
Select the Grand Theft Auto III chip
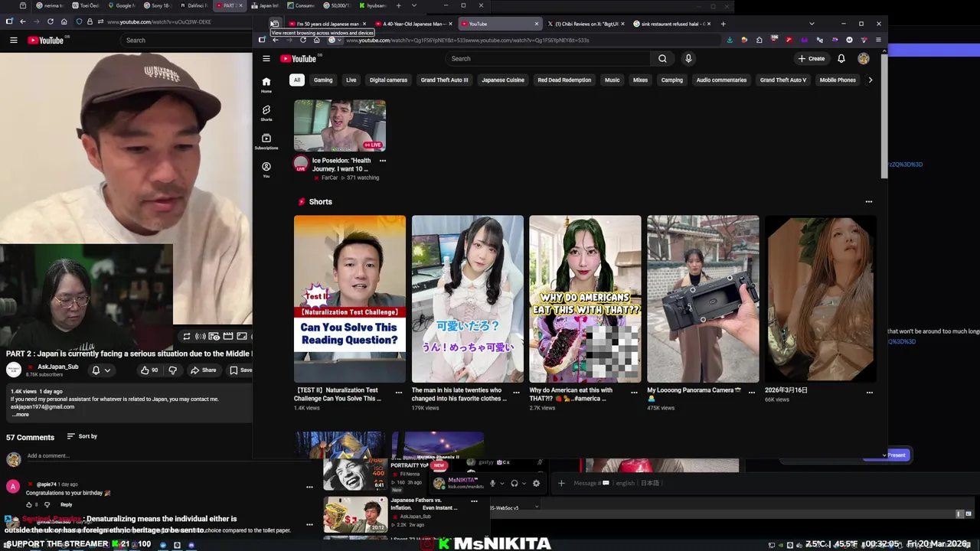click(x=444, y=80)
